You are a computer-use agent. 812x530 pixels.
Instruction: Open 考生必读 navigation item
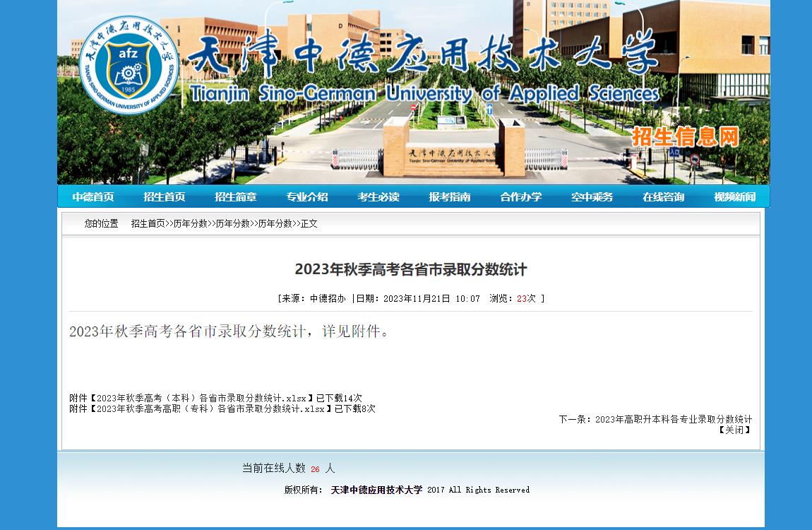point(378,197)
